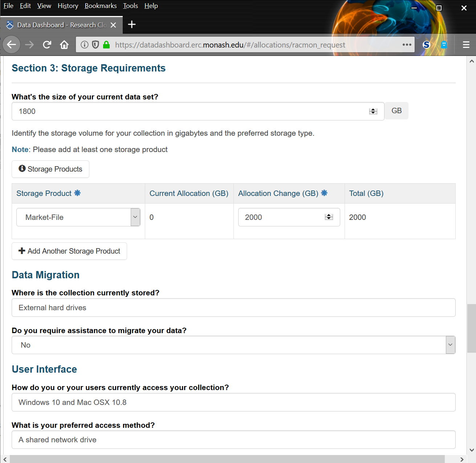Click the Storage Products info button

pos(50,169)
